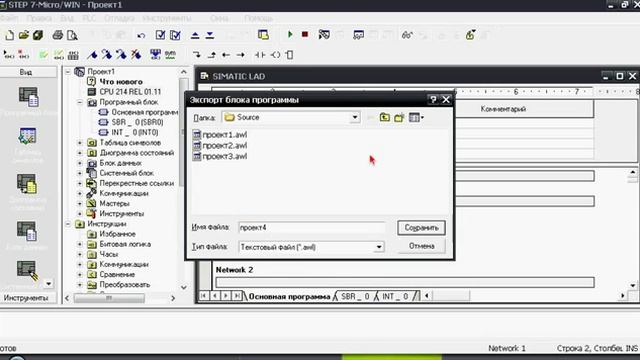Click the Имя файла input field
640x360 pixels.
coord(312,228)
